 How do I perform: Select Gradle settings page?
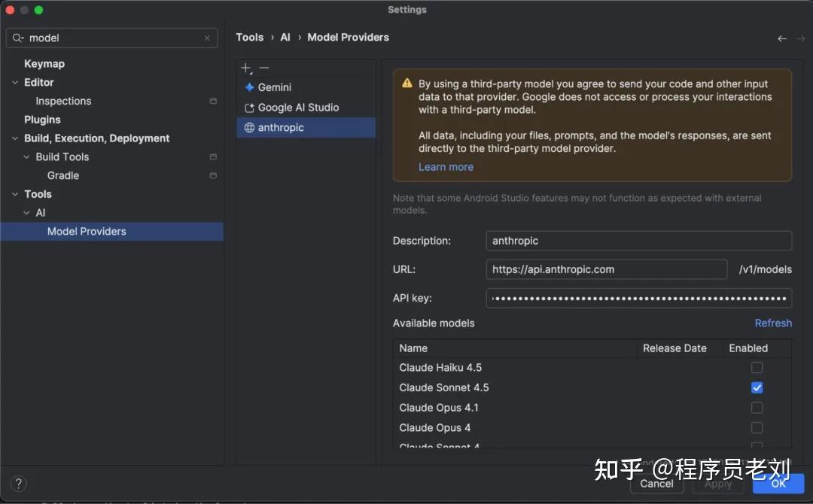[63, 175]
